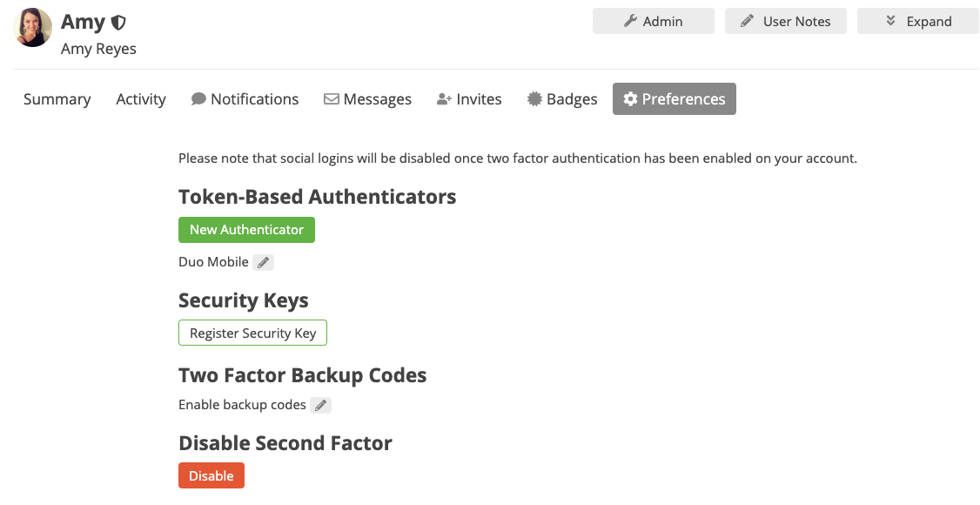Select the Preferences tab

tap(674, 98)
